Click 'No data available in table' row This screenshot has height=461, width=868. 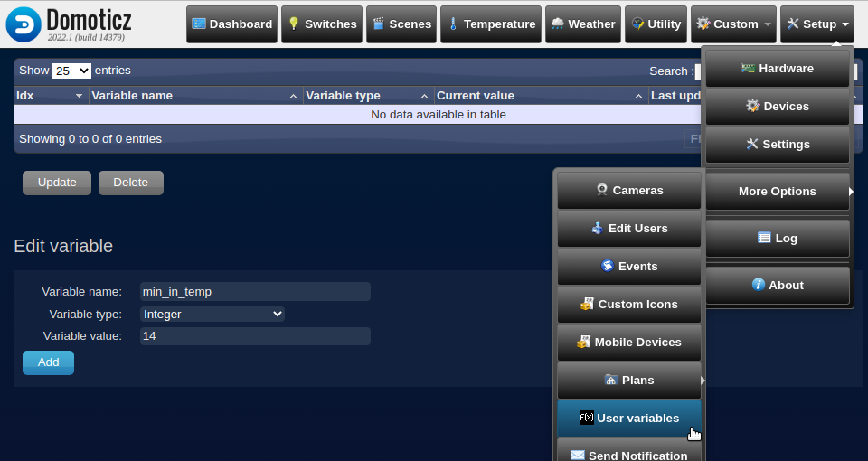[x=439, y=115]
